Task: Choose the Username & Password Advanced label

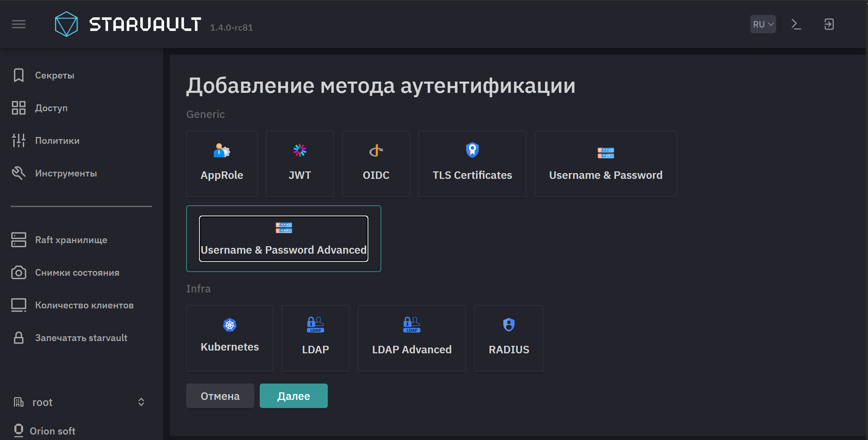Action: (x=284, y=250)
